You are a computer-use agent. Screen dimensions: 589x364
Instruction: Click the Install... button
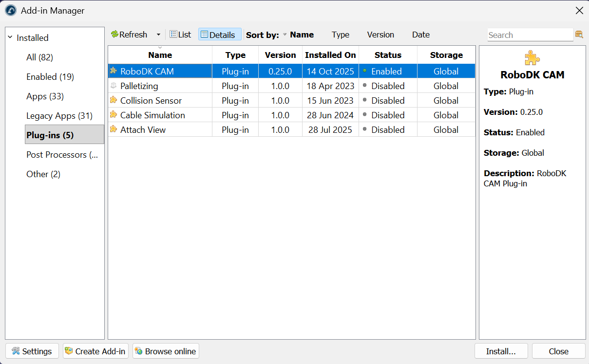click(500, 351)
